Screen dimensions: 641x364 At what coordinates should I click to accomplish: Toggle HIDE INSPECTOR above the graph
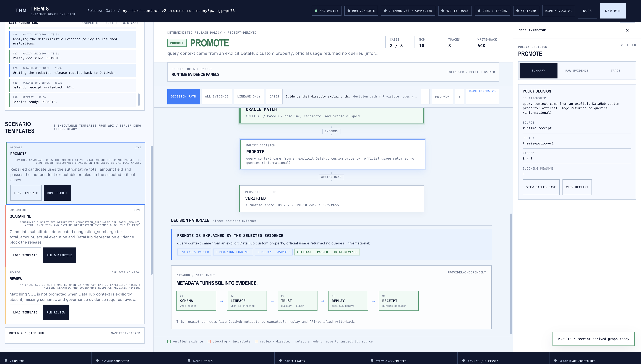[482, 96]
